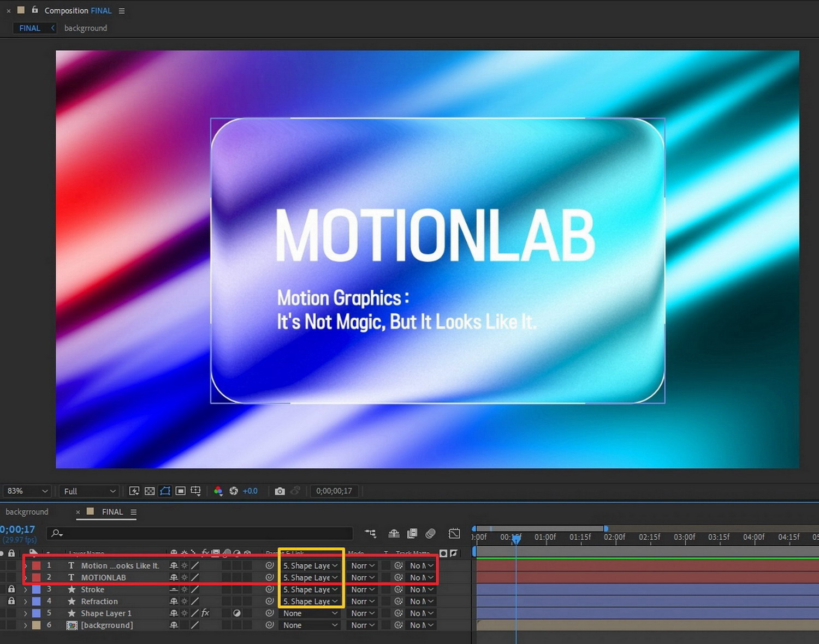Open parent dropdown of Shape Layer 1
The width and height of the screenshot is (819, 644).
pyautogui.click(x=311, y=613)
